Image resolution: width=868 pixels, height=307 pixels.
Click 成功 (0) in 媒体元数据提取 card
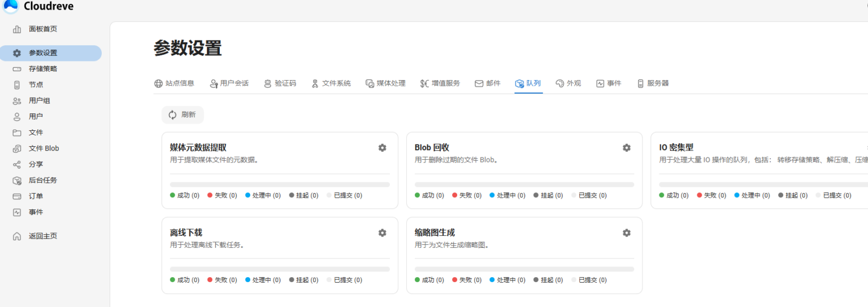click(185, 195)
